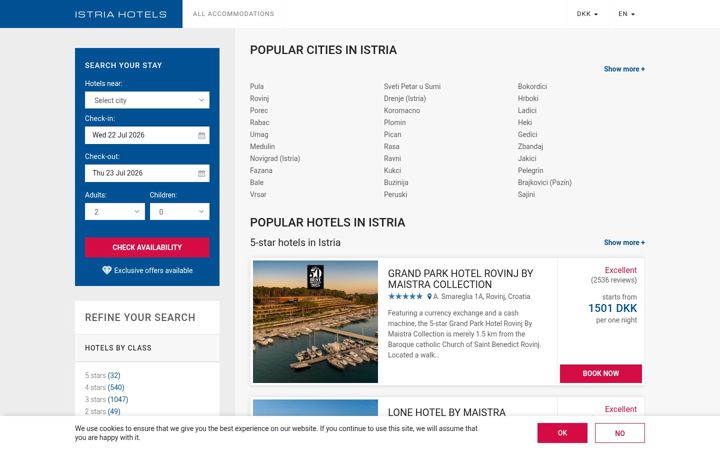Image resolution: width=720 pixels, height=450 pixels.
Task: Select the city Rabac
Action: [x=259, y=122]
